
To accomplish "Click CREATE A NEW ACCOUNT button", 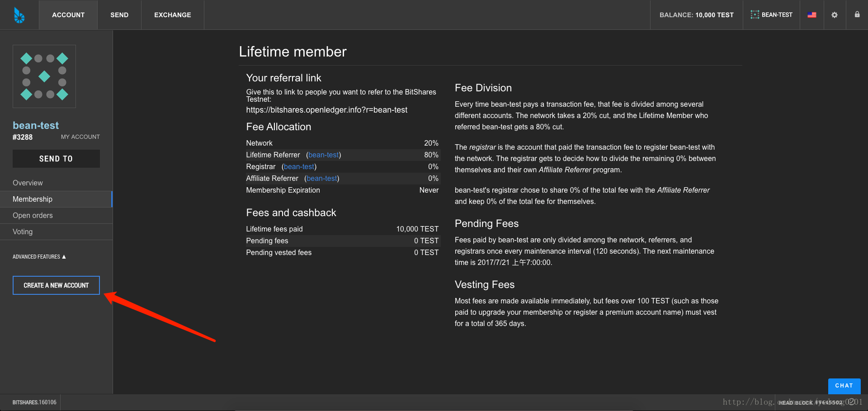I will [x=56, y=285].
